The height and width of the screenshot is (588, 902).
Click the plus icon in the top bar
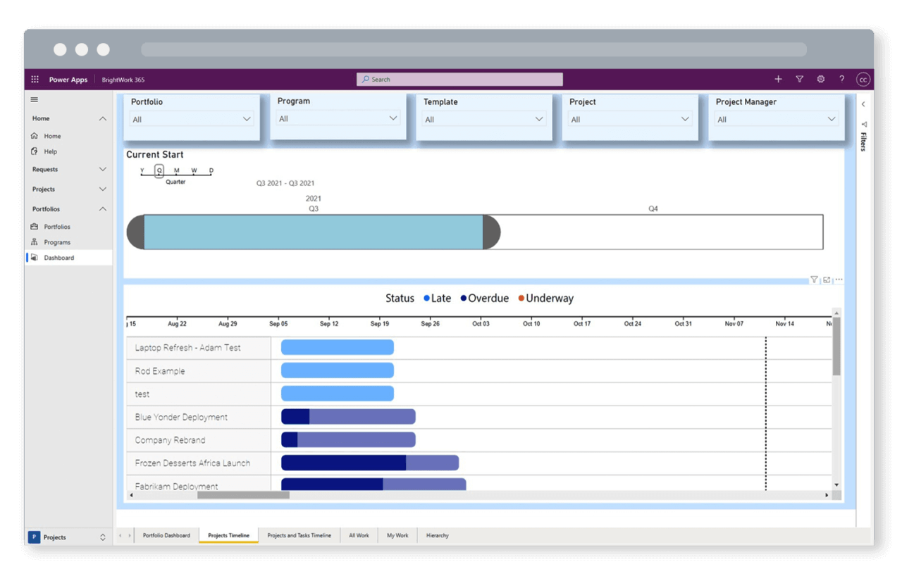pyautogui.click(x=778, y=79)
